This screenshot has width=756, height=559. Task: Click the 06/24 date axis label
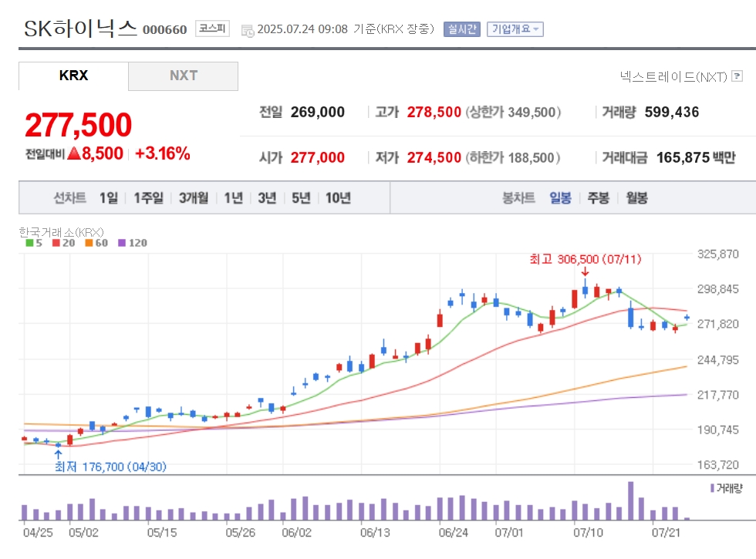coord(454,533)
